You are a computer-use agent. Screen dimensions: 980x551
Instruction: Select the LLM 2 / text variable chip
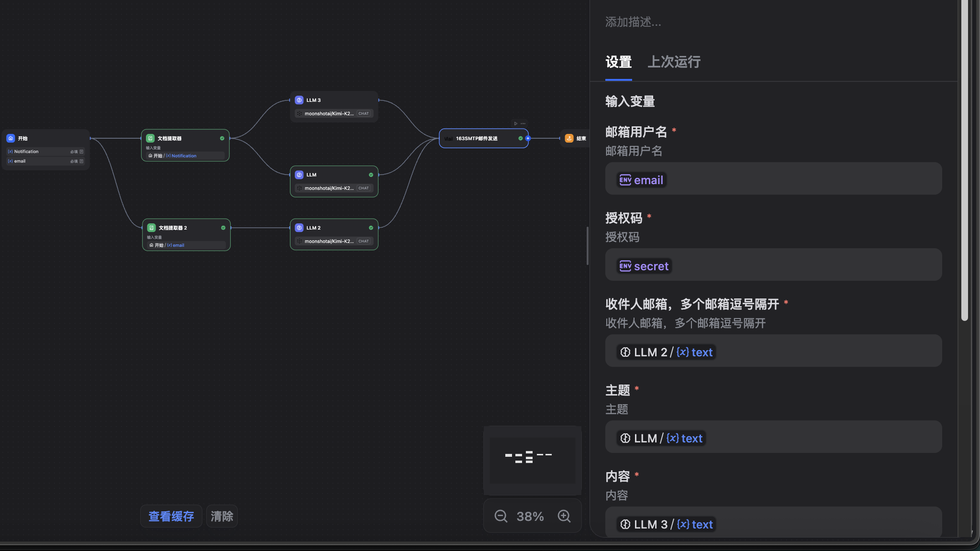(666, 352)
